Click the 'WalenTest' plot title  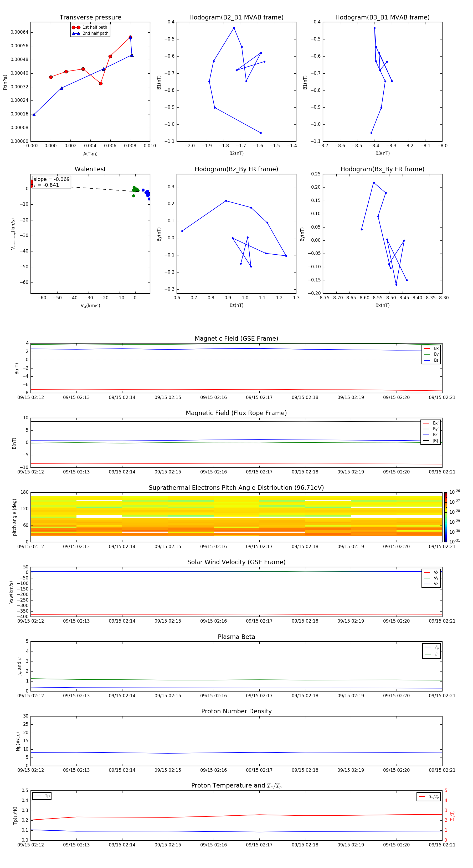[90, 169]
